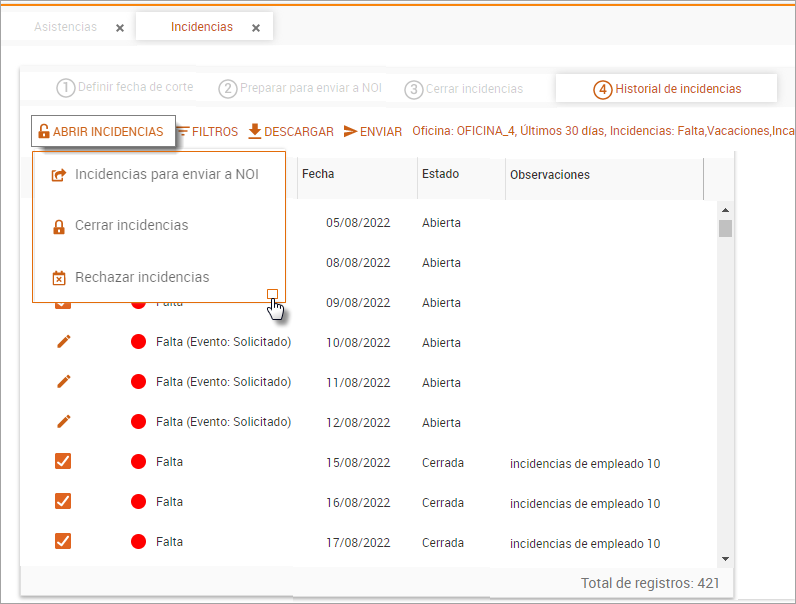This screenshot has width=796, height=604.
Task: Go to step 1 Definir fecha de corte
Action: [x=125, y=88]
